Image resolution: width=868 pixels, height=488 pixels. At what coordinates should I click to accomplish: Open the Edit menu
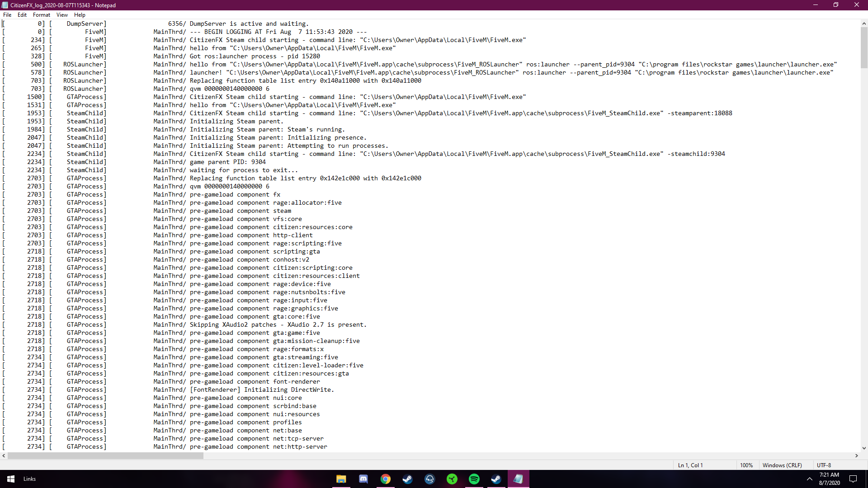click(x=22, y=15)
